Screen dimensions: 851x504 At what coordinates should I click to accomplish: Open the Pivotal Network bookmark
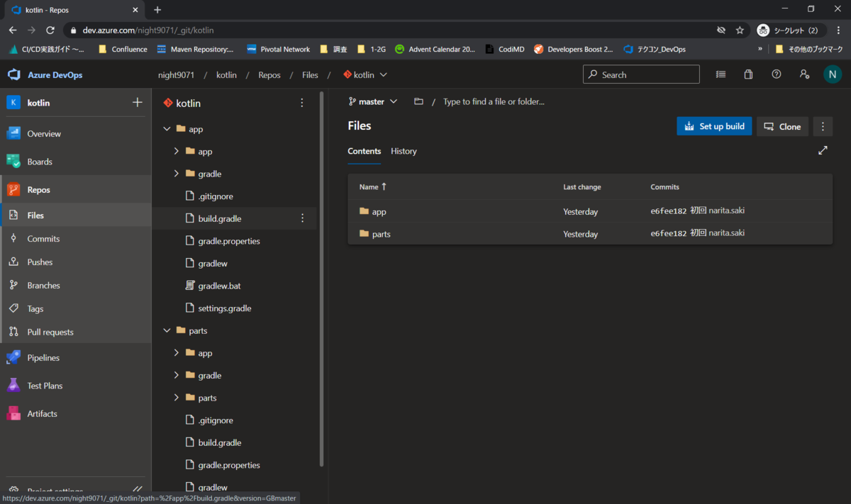coord(279,50)
